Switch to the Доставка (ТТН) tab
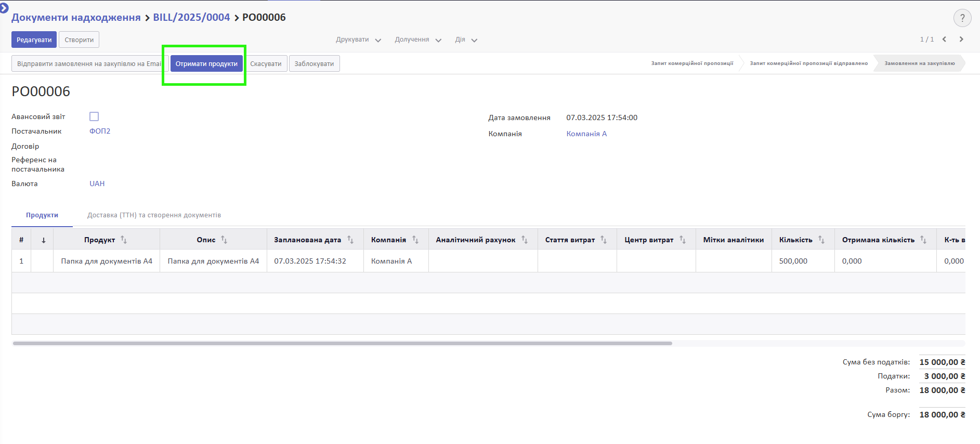Viewport: 980px width, 444px height. point(154,215)
